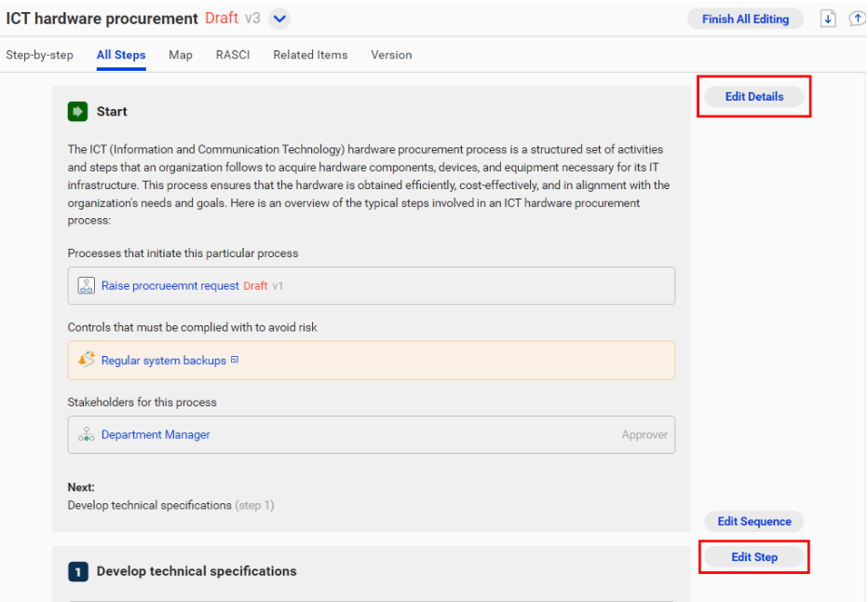Click the Stakeholders for this process label
The width and height of the screenshot is (868, 602).
point(142,402)
